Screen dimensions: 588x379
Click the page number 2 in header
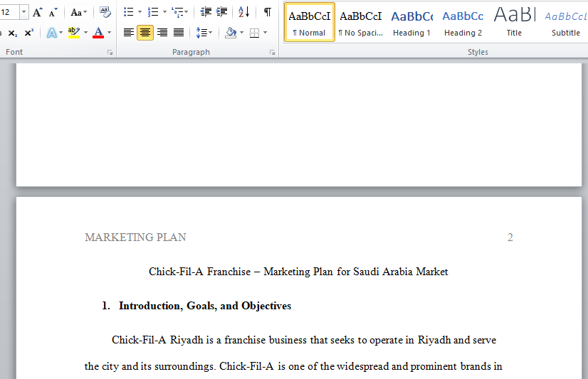(x=510, y=237)
